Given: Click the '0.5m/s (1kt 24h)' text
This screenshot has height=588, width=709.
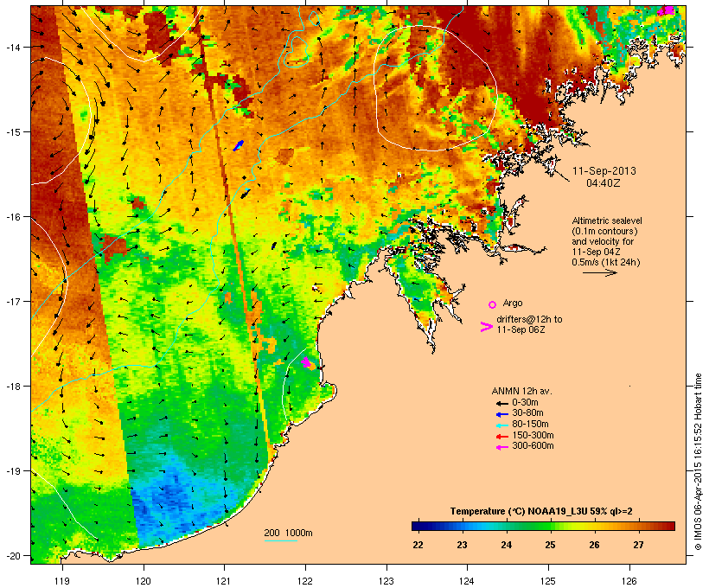Looking at the screenshot, I should (606, 262).
